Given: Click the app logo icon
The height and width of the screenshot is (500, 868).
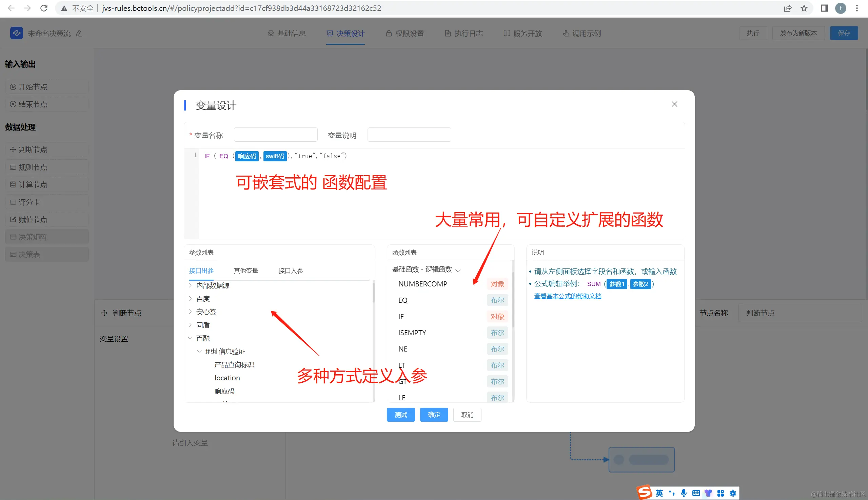Looking at the screenshot, I should [16, 33].
